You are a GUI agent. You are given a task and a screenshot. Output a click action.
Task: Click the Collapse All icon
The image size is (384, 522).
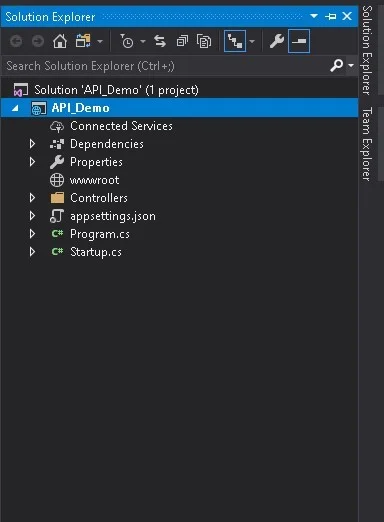[182, 41]
